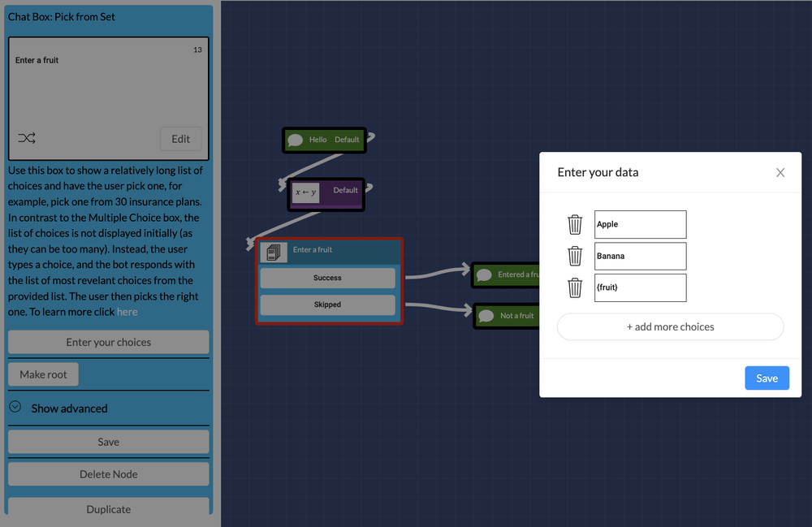Select the Skipped connector on Enter a fruit node
This screenshot has width=812, height=527.
point(327,305)
